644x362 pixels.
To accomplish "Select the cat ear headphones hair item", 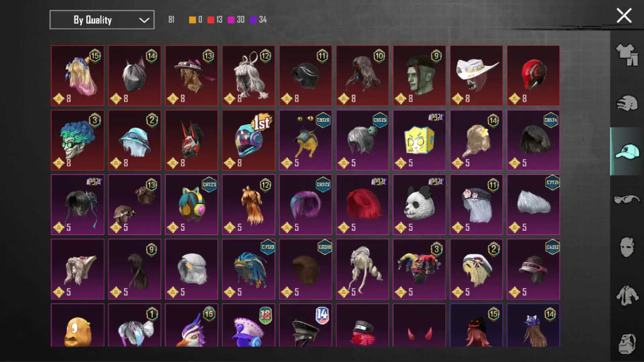I will click(x=192, y=204).
